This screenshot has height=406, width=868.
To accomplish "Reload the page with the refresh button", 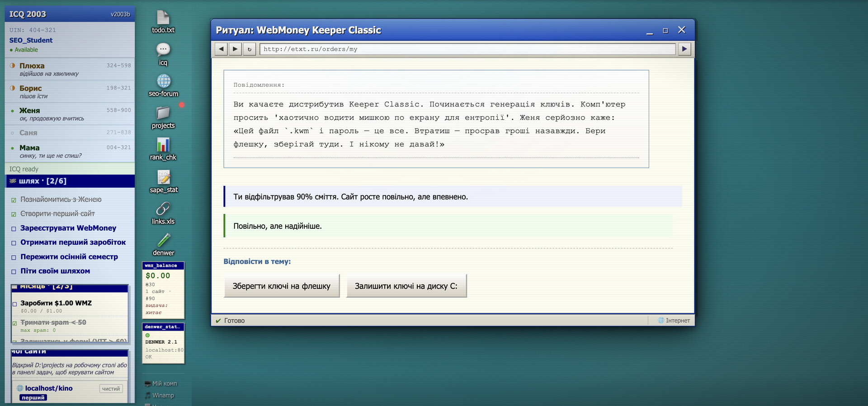I will 250,49.
